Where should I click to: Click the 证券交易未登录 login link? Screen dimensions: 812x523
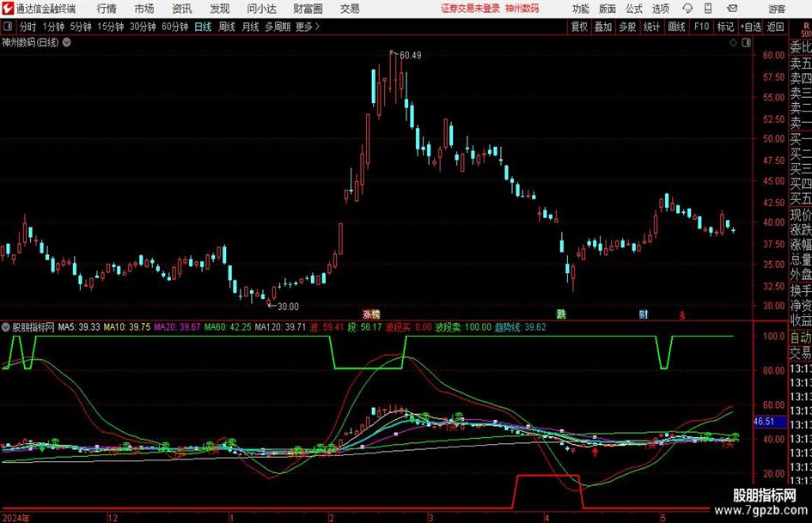tap(470, 9)
